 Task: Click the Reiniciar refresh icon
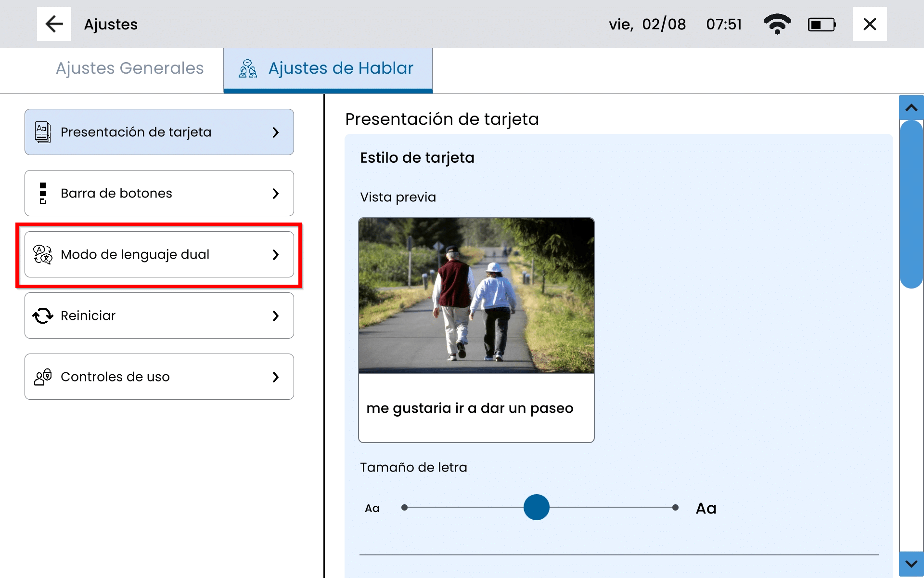(x=43, y=315)
